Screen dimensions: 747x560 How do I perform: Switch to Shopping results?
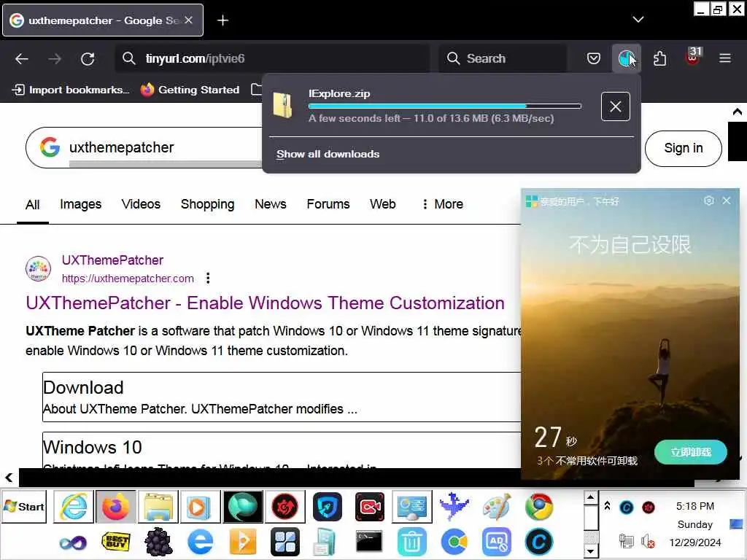207,204
